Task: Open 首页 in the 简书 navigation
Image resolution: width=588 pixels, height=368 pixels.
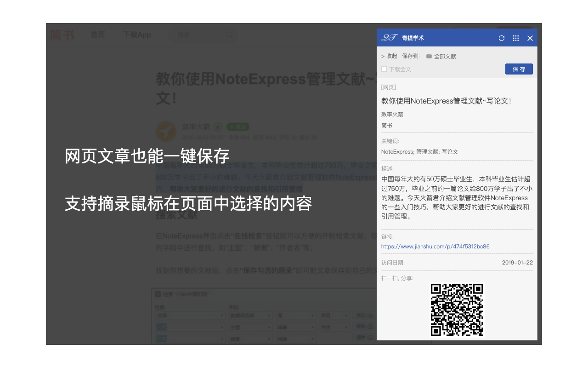Action: [97, 35]
